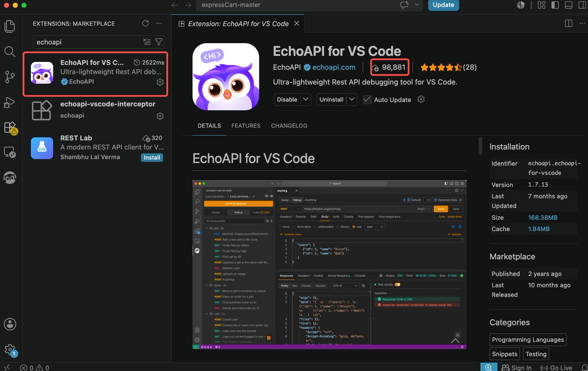Open Views and More Actions in Extensions sidebar

(x=159, y=23)
